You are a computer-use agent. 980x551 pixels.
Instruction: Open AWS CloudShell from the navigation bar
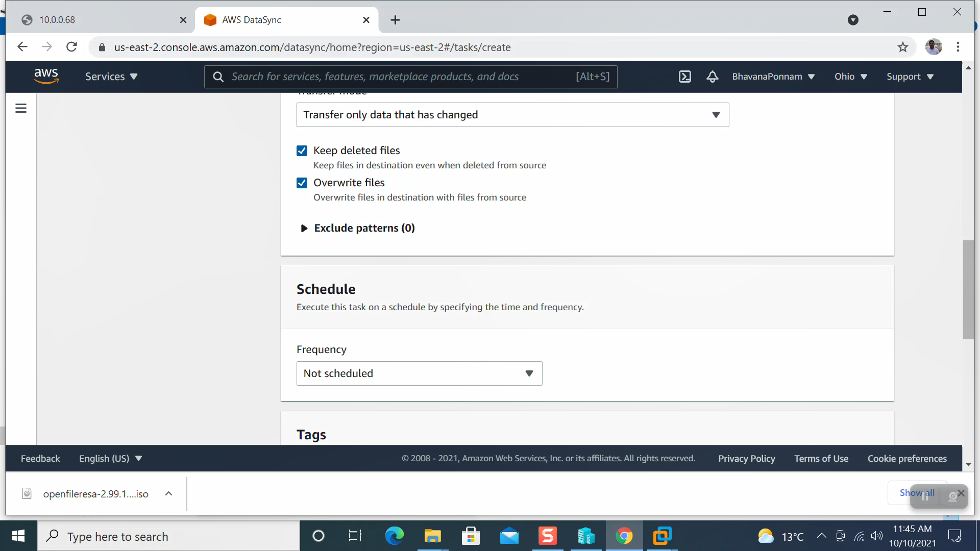(x=684, y=77)
